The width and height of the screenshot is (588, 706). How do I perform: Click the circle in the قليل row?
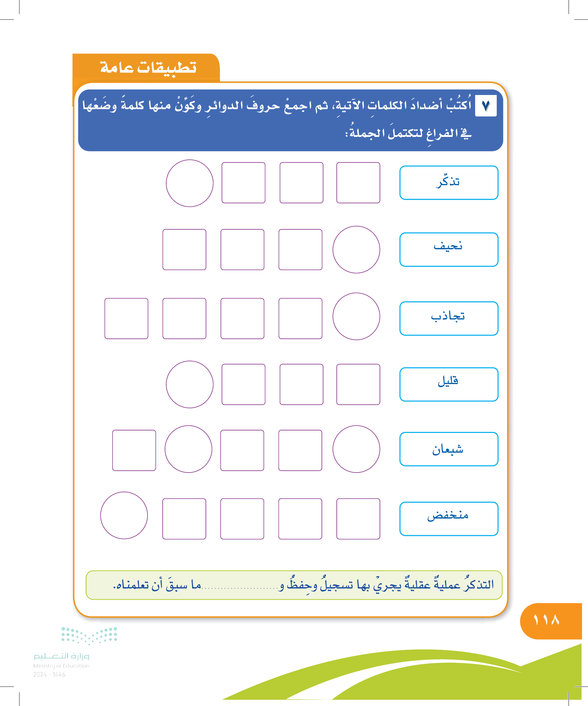(190, 384)
